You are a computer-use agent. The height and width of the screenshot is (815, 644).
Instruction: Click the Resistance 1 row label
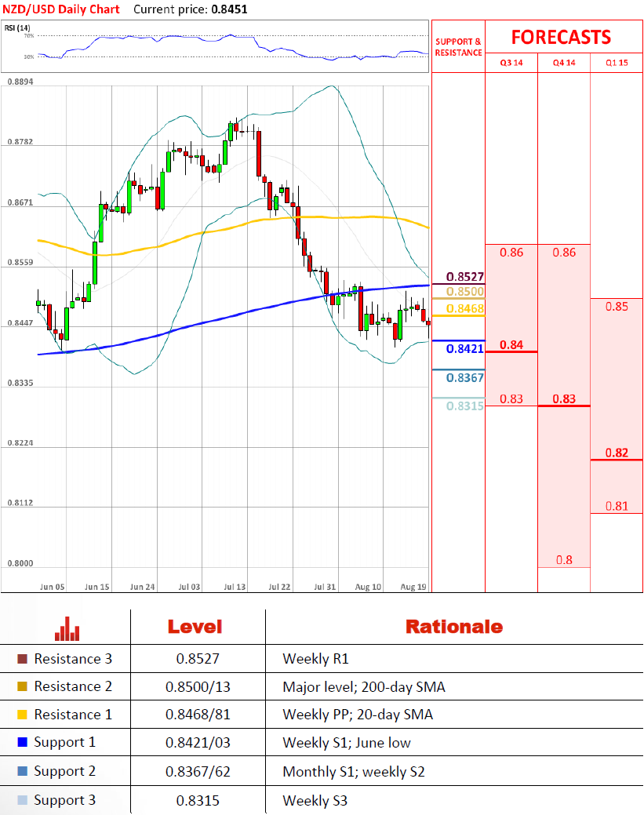[73, 715]
